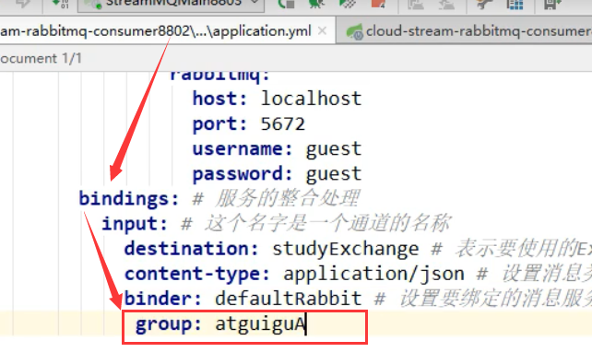Image resolution: width=592 pixels, height=364 pixels.
Task: Open the StreamMQMain8803 run configuration dropdown
Action: 171,5
